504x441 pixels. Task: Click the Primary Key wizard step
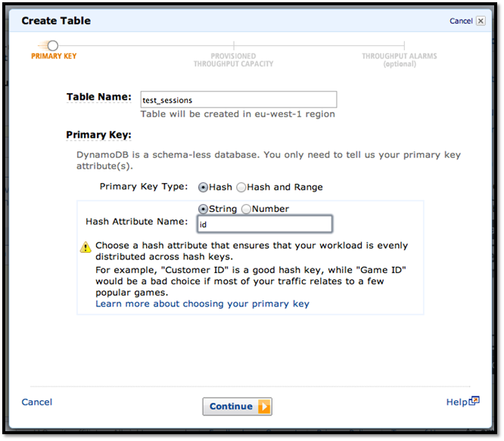pyautogui.click(x=54, y=56)
